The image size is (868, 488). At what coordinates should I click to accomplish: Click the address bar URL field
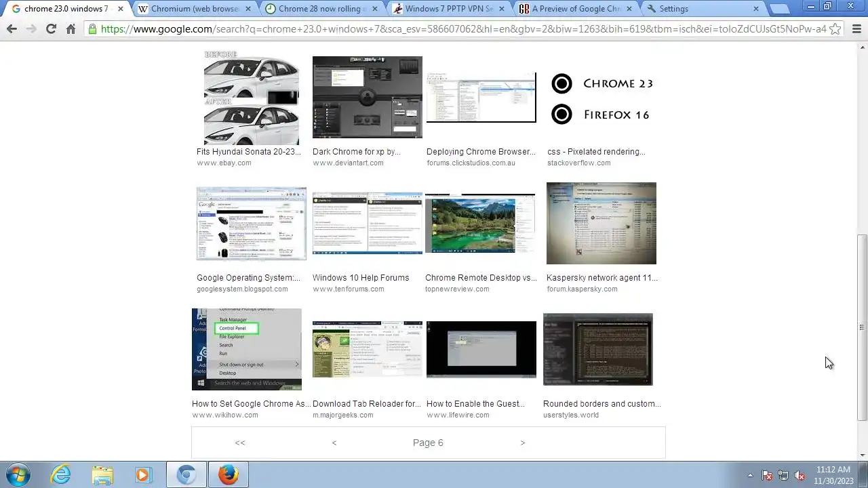(463, 29)
